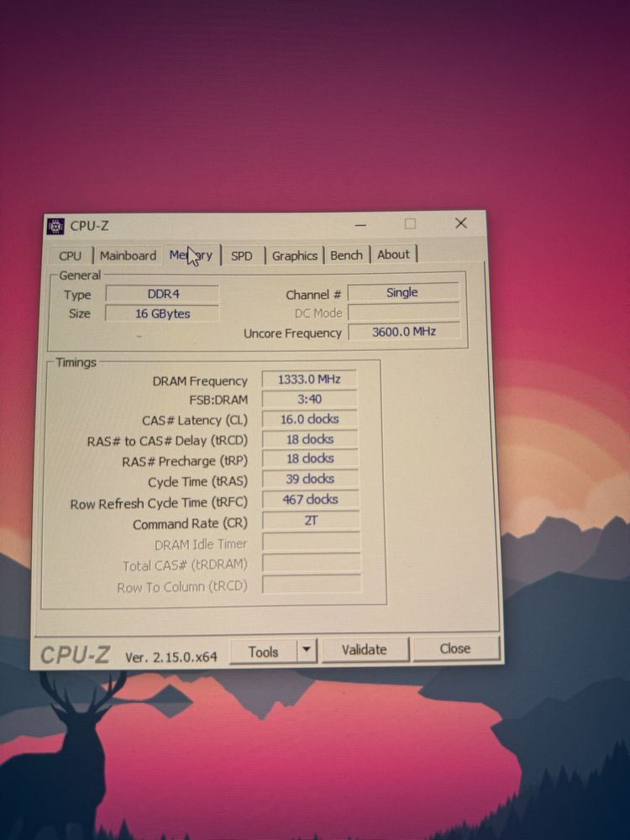The height and width of the screenshot is (840, 630).
Task: Click the 467 clocks tRFC value
Action: click(x=311, y=499)
